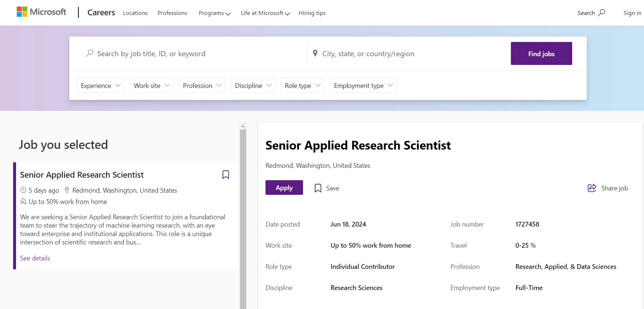Open the Professions page
Image resolution: width=644 pixels, height=309 pixels.
point(172,13)
